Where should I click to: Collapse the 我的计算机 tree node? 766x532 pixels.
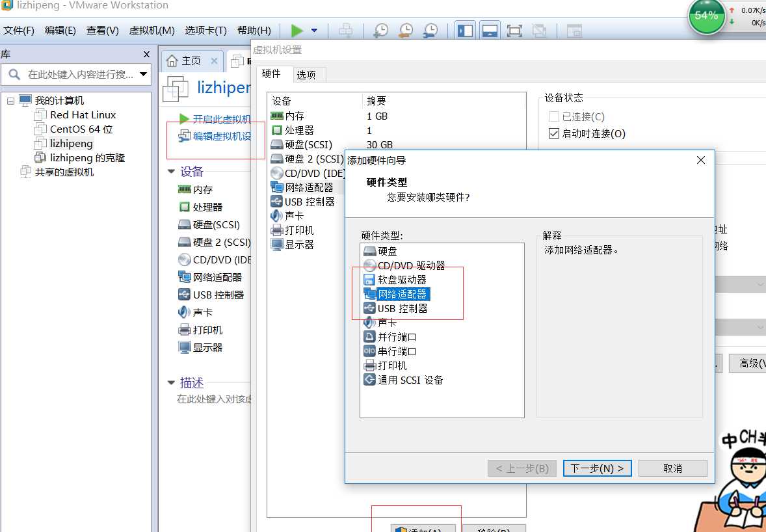[10, 101]
